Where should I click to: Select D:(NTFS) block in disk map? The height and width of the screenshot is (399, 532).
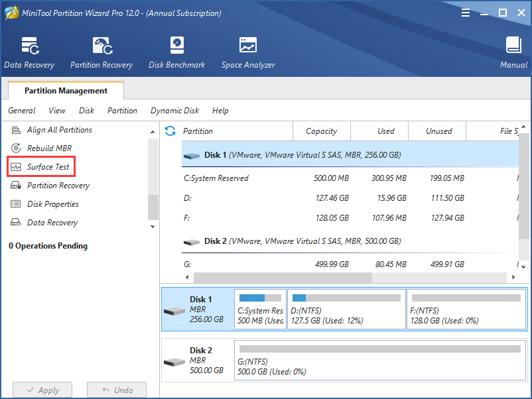click(x=346, y=309)
